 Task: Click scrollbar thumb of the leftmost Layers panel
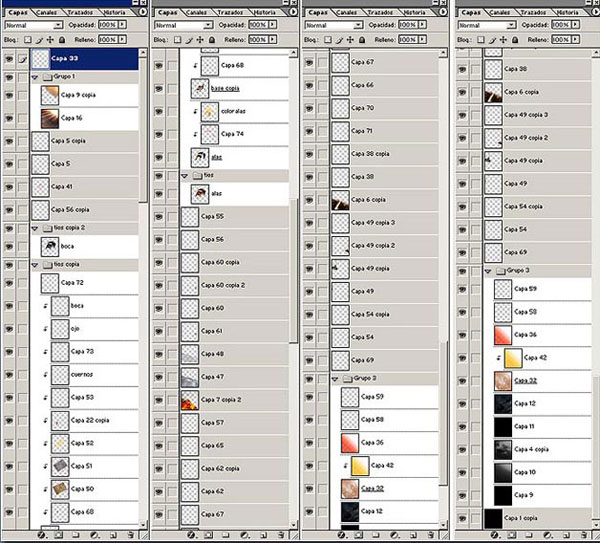pos(143,130)
